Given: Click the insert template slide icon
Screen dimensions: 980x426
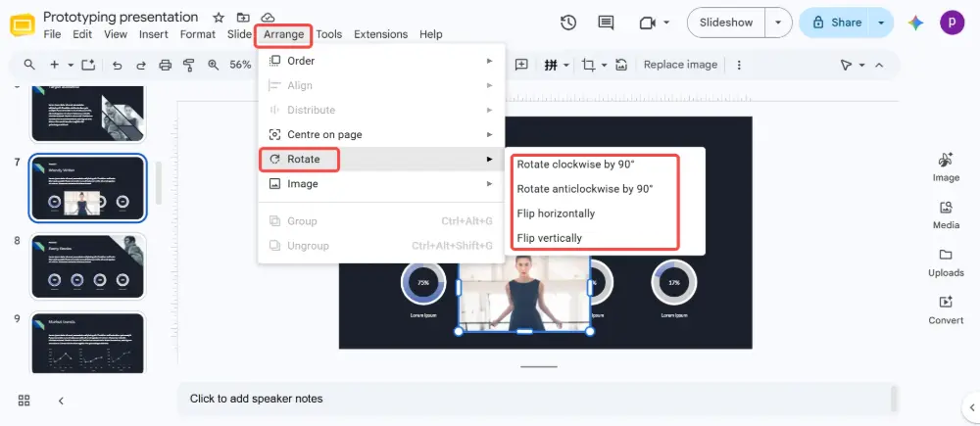Looking at the screenshot, I should pos(88,65).
